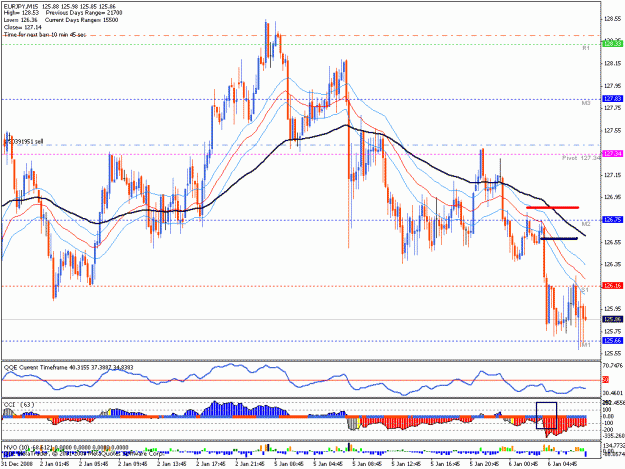This screenshot has height=469, width=625.
Task: Click the '31 Dec 2008' time axis label
Action: pos(15,464)
